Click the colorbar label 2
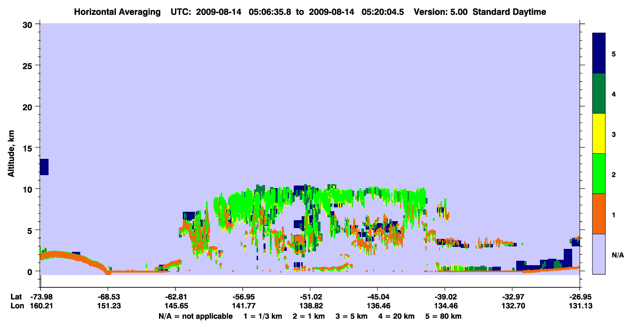The height and width of the screenshot is (330, 644). point(613,174)
